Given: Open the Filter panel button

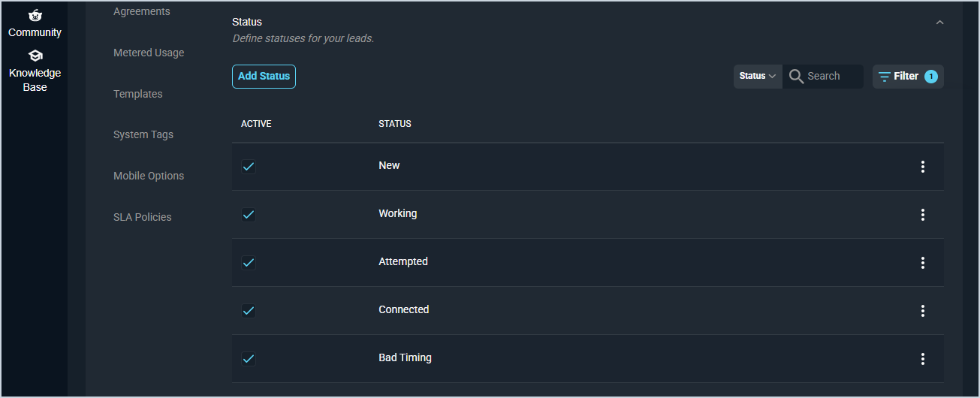Looking at the screenshot, I should [908, 77].
